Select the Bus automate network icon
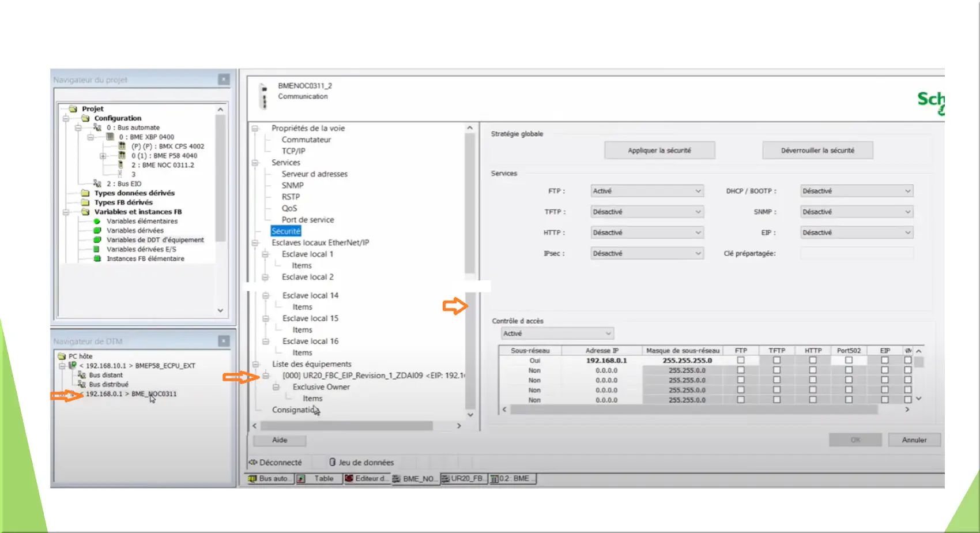 point(97,127)
